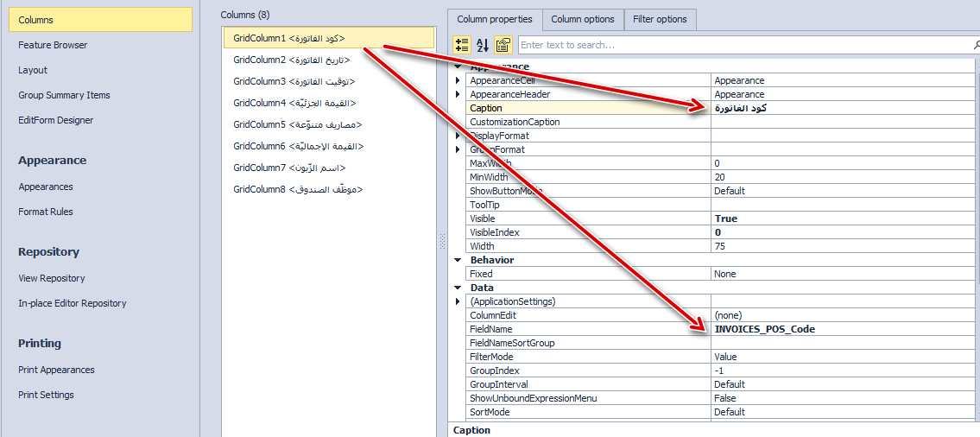This screenshot has height=437, width=980.
Task: Click the FieldName value INVOICES_POS_Code
Action: pos(764,329)
